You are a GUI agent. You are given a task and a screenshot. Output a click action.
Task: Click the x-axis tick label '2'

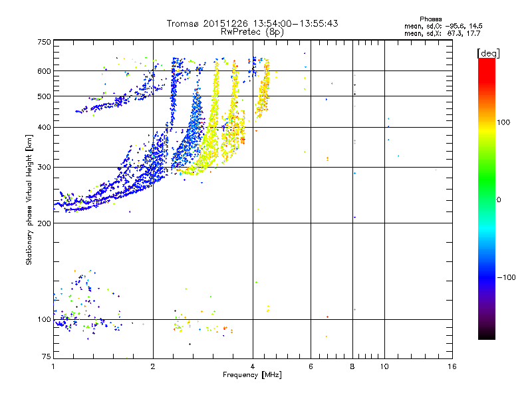click(153, 366)
